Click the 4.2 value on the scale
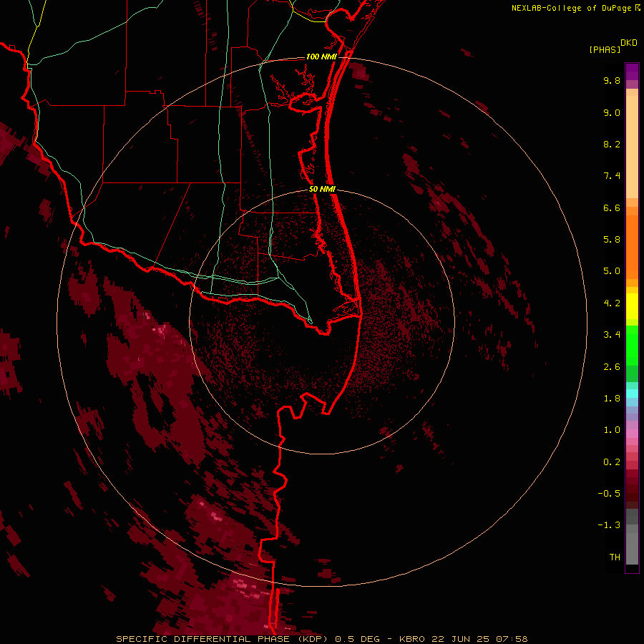The height and width of the screenshot is (644, 644). tap(612, 303)
